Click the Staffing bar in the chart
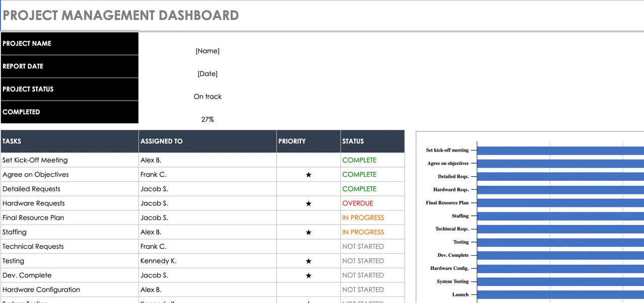644x303 pixels. tap(560, 216)
